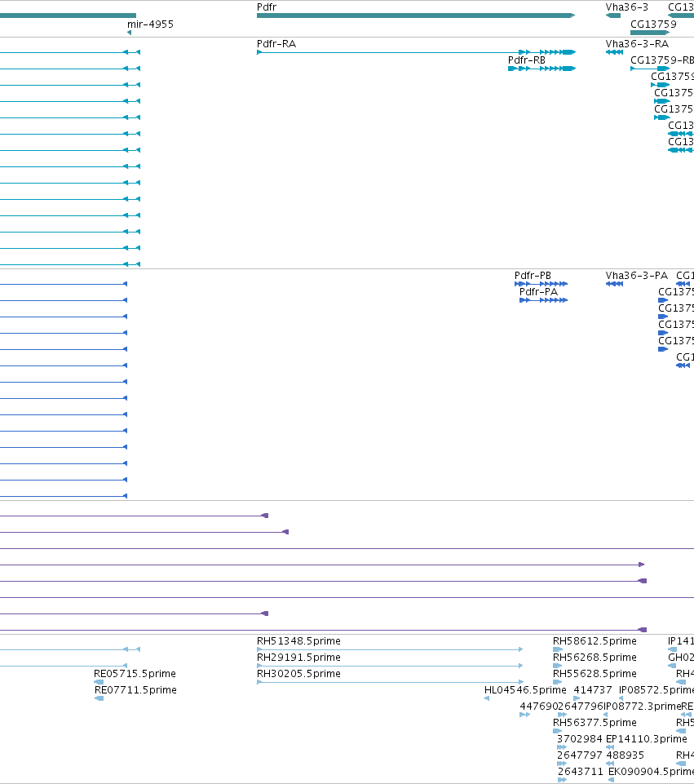Click the Vha36-3 gene label
This screenshot has width=694, height=784.
click(627, 7)
